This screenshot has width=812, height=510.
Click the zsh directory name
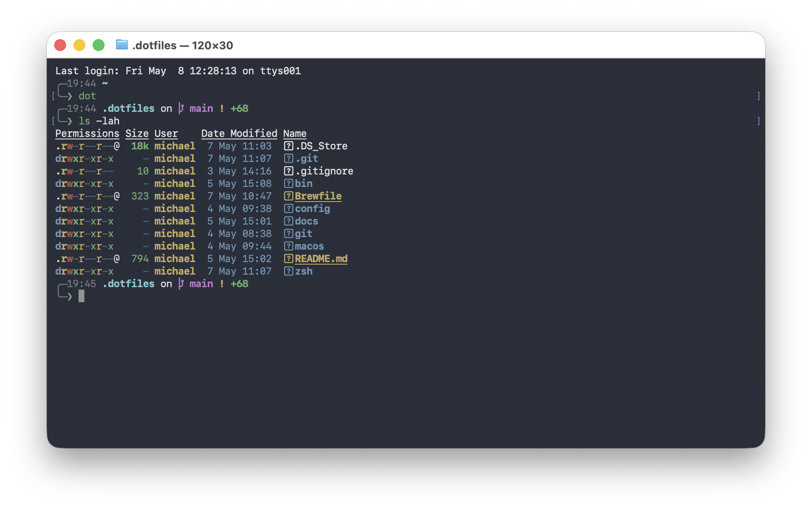click(x=304, y=271)
